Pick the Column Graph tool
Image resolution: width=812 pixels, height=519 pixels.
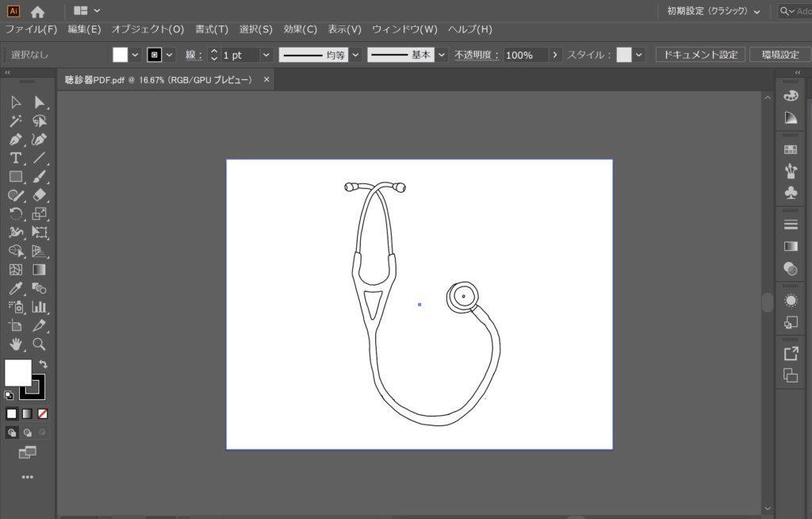(x=40, y=307)
